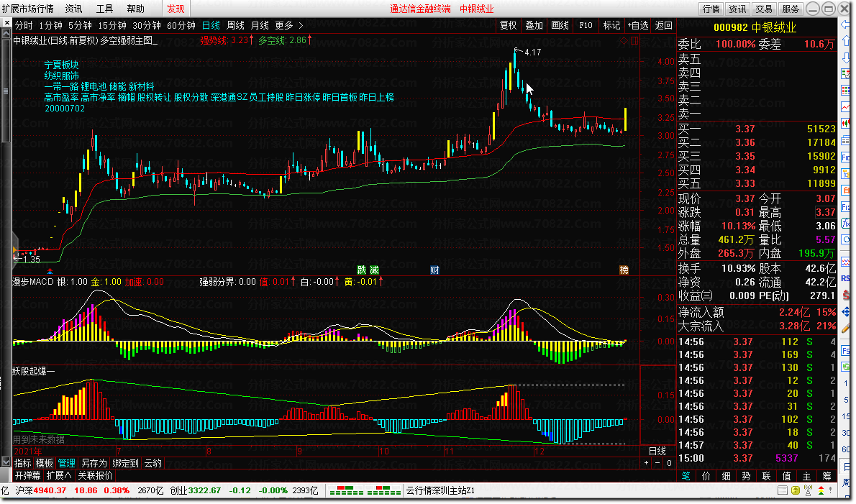Screen dimensions: 856x504
Task: Click the 跌 marker on the chart
Action: click(361, 270)
